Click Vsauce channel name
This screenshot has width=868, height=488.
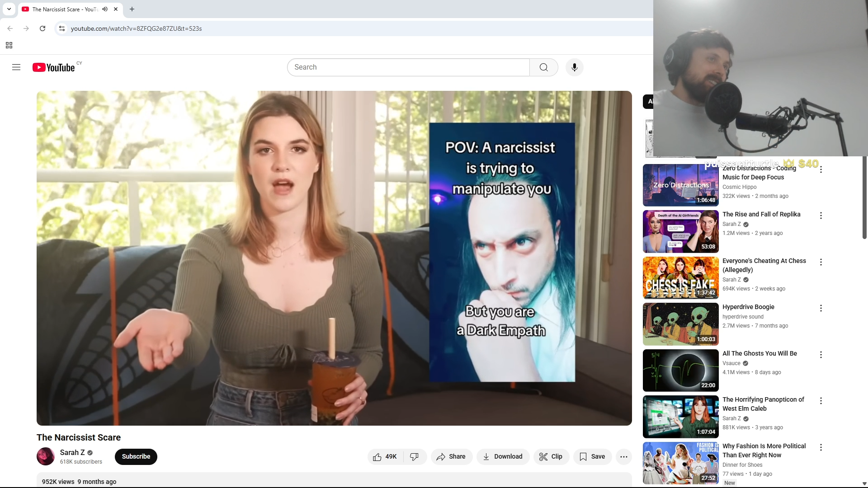pyautogui.click(x=731, y=363)
